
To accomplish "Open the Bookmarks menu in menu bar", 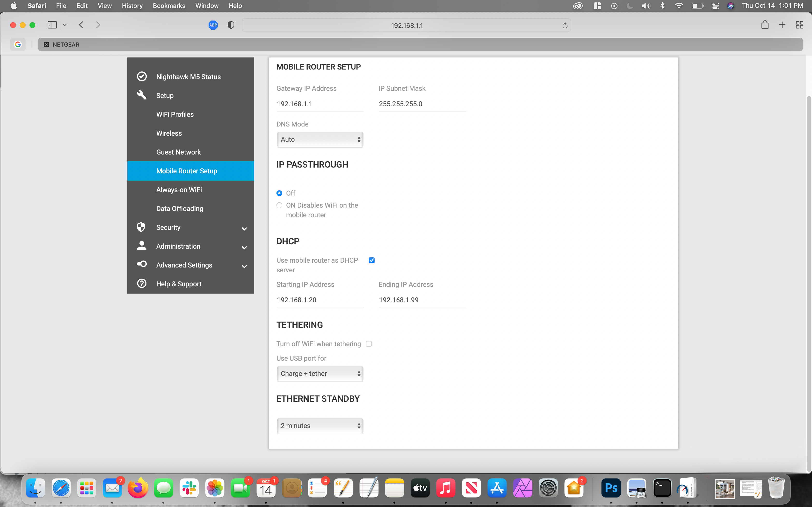I will coord(169,6).
